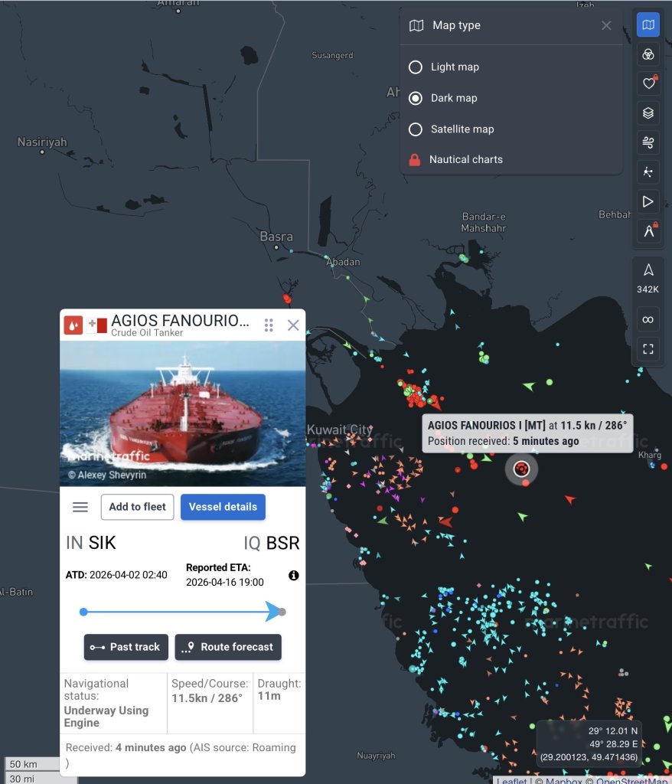The height and width of the screenshot is (784, 672).
Task: Open the map layers stack icon
Action: pos(648,113)
